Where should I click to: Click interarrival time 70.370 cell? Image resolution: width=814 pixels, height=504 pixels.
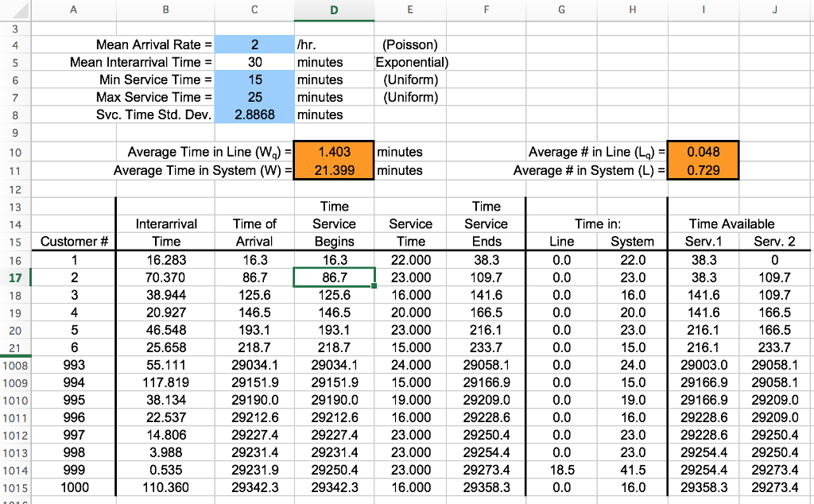[165, 277]
